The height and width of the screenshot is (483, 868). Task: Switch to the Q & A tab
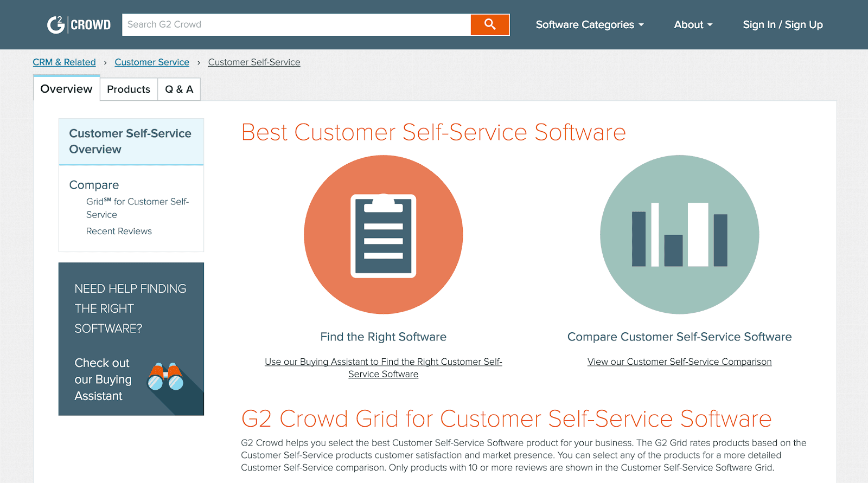click(x=179, y=89)
